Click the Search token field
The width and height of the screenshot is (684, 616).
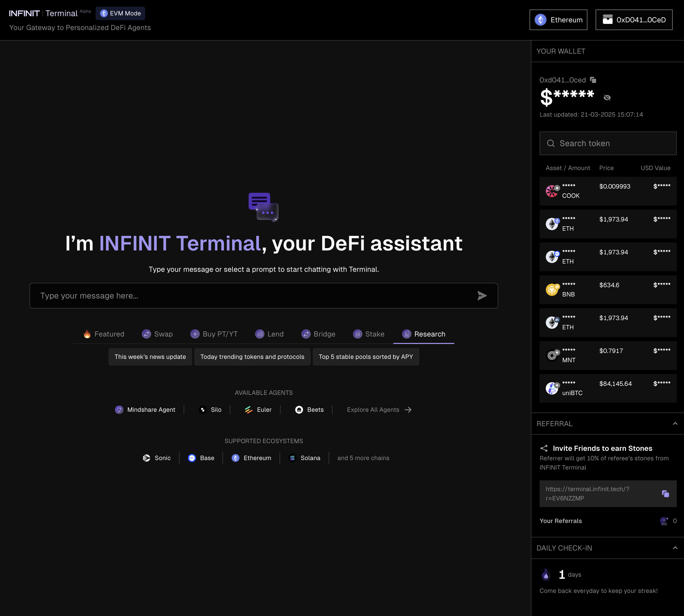click(x=608, y=143)
